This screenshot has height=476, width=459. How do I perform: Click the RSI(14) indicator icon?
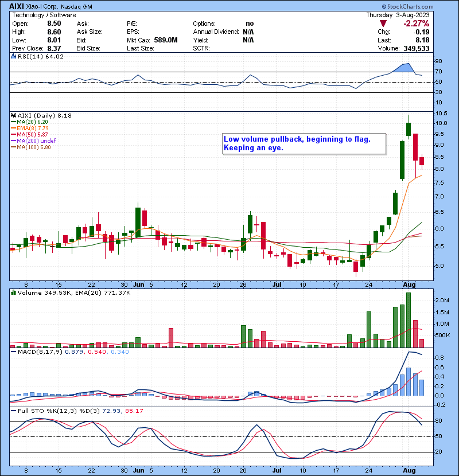click(x=13, y=56)
